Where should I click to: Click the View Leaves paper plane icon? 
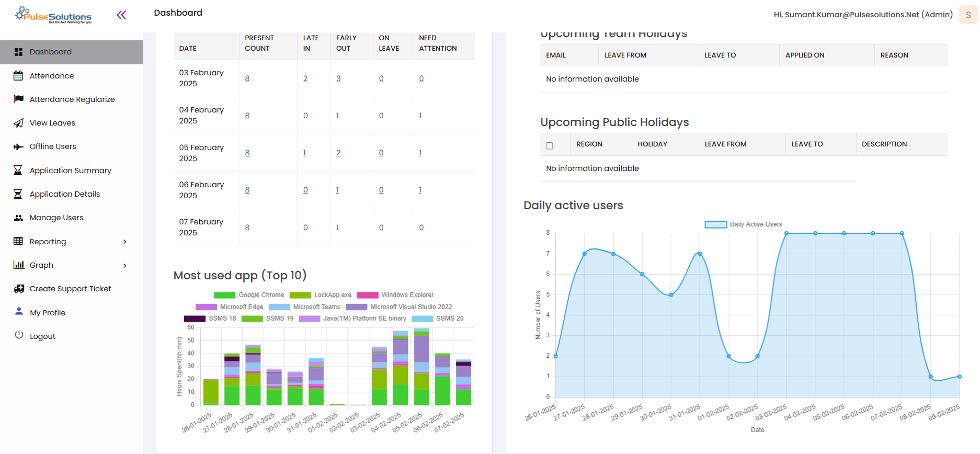pos(18,123)
